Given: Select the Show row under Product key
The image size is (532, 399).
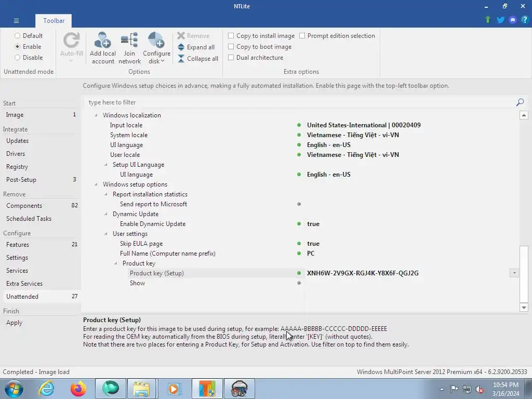Looking at the screenshot, I should click(300, 283).
